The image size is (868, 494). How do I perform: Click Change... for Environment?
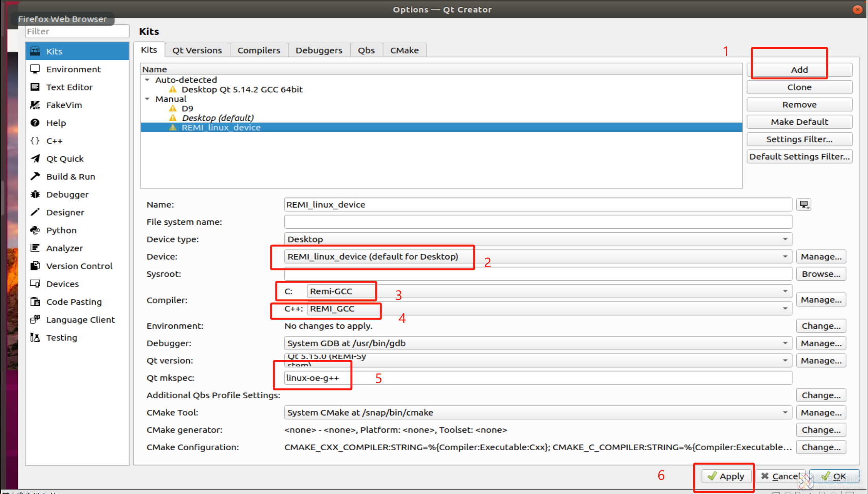click(x=821, y=326)
